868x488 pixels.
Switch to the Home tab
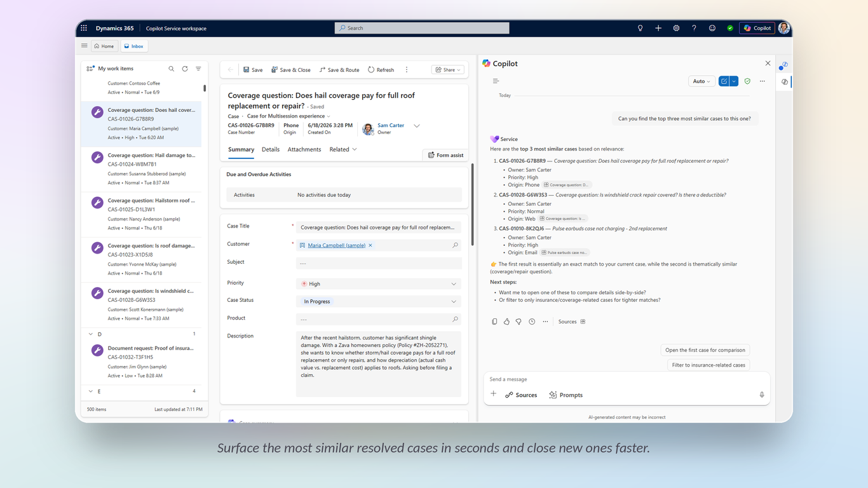[x=104, y=46]
